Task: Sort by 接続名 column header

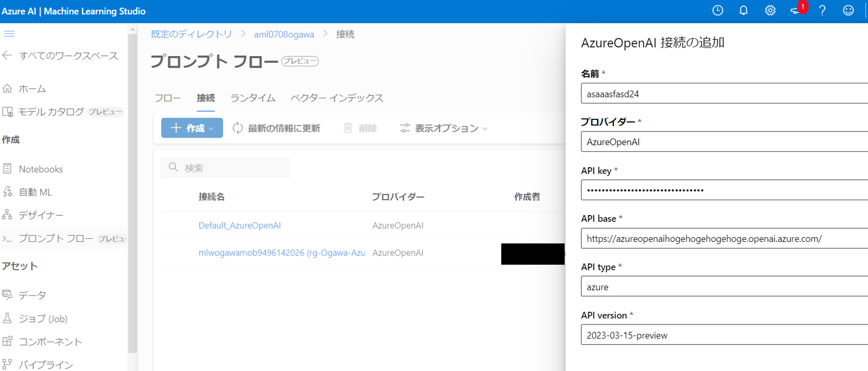Action: point(211,197)
